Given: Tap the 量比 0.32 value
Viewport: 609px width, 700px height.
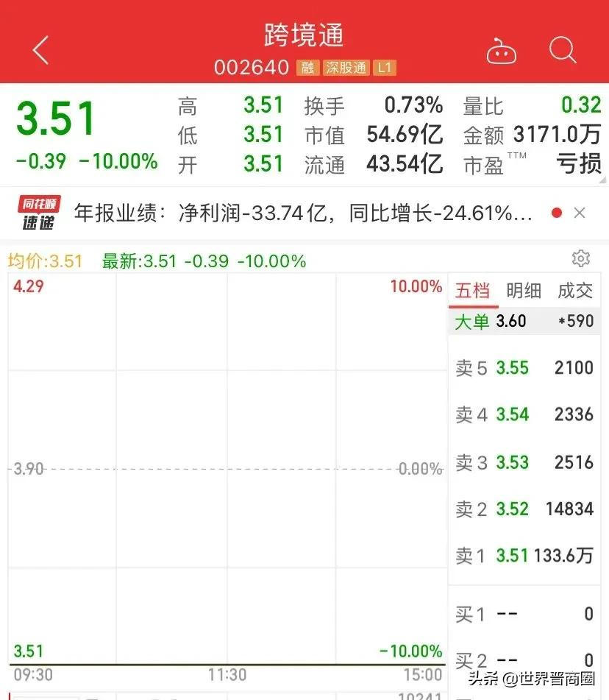Looking at the screenshot, I should coord(581,105).
